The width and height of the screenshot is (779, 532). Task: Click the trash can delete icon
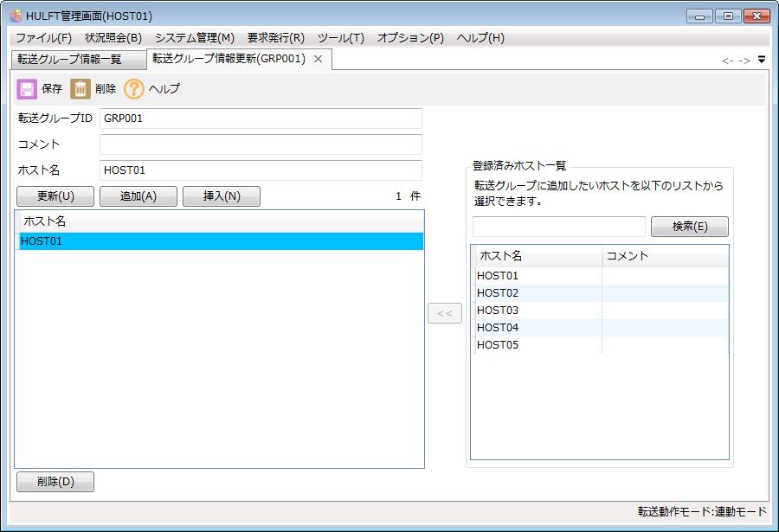point(80,89)
